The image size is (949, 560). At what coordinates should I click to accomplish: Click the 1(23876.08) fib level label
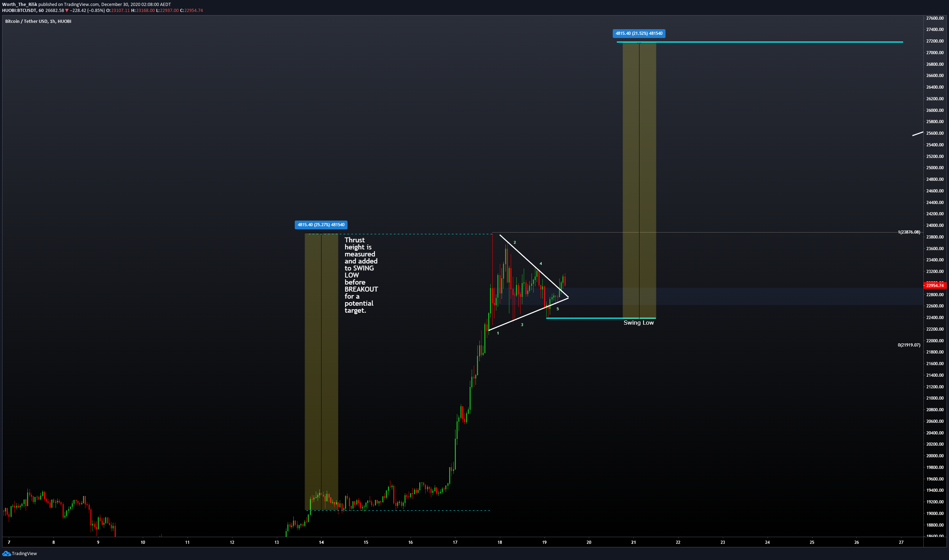pyautogui.click(x=909, y=232)
